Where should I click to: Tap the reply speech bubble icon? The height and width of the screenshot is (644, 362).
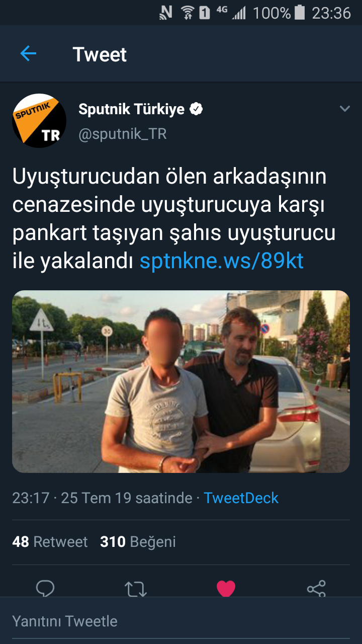pyautogui.click(x=45, y=589)
